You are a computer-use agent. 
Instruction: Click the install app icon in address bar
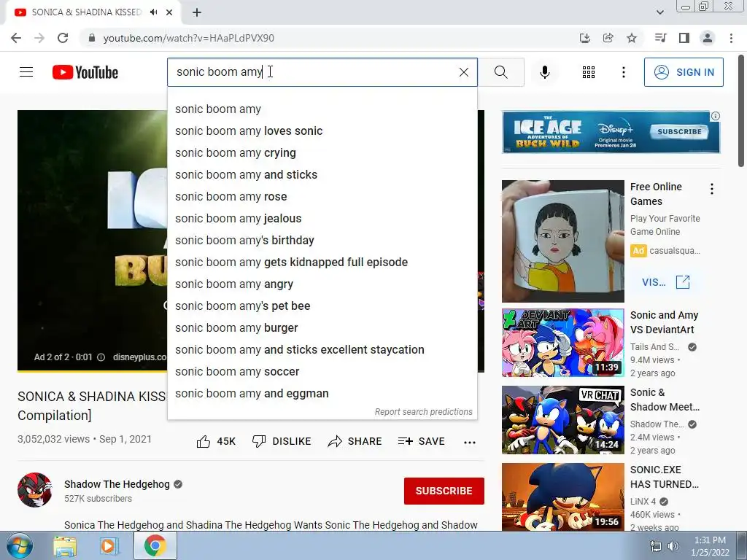[584, 38]
